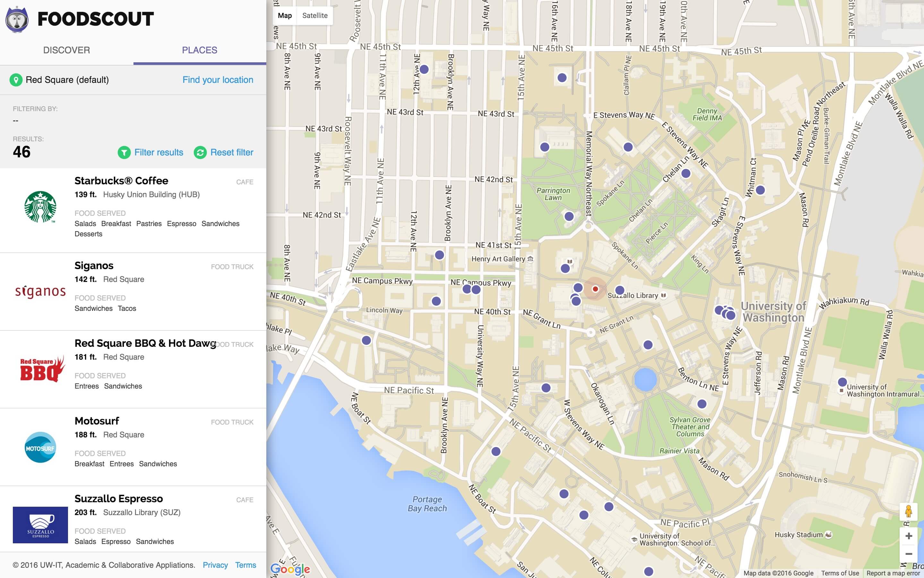This screenshot has height=578, width=924.
Task: Open the Siganos listing title
Action: pos(94,266)
